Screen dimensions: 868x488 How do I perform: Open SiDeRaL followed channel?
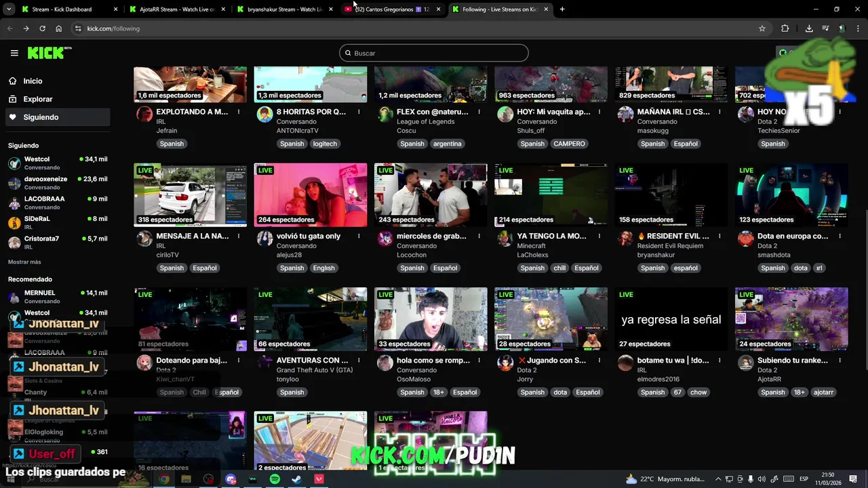click(x=58, y=222)
